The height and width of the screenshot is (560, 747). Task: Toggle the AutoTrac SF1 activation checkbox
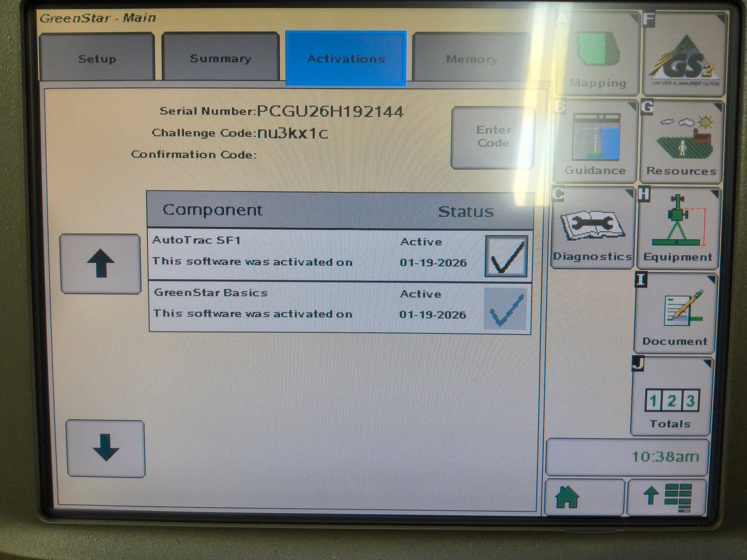click(x=506, y=256)
